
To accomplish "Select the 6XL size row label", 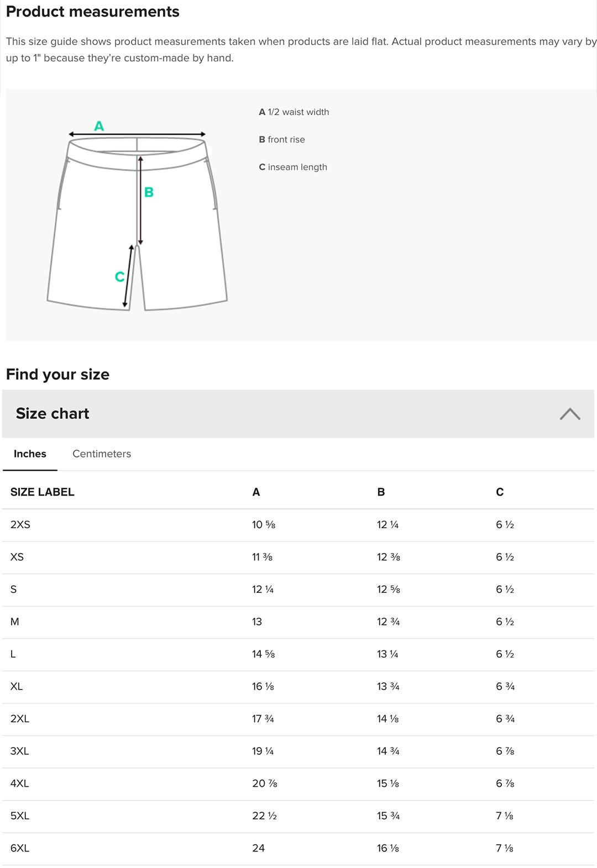I will click(20, 848).
